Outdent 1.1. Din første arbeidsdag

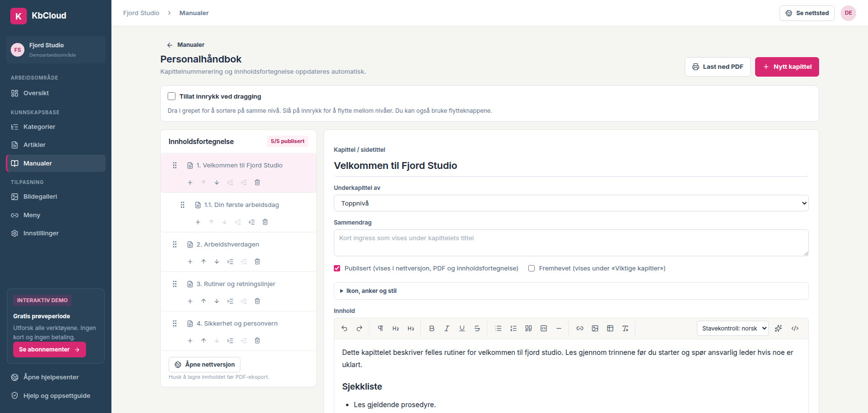point(252,222)
